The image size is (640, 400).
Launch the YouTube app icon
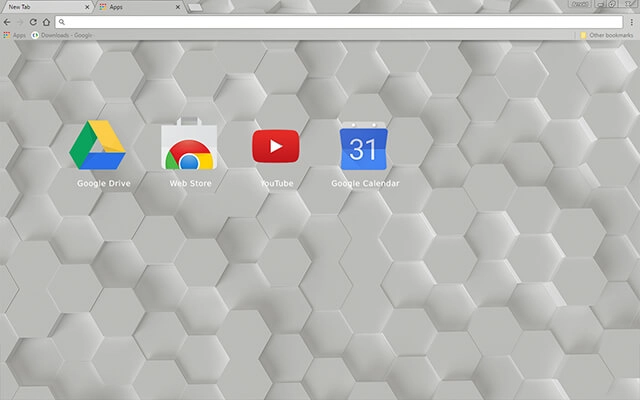click(276, 146)
